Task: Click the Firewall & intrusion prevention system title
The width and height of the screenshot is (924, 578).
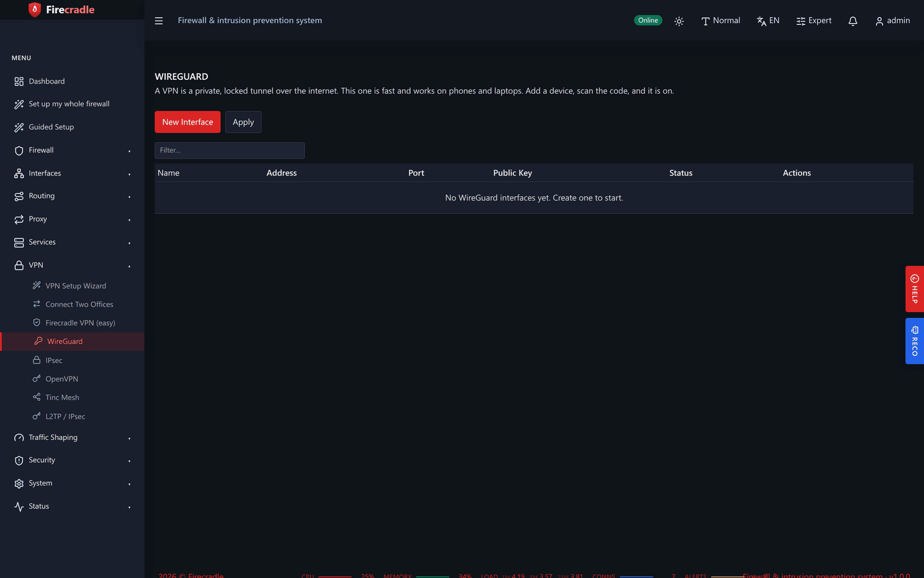Action: click(250, 20)
